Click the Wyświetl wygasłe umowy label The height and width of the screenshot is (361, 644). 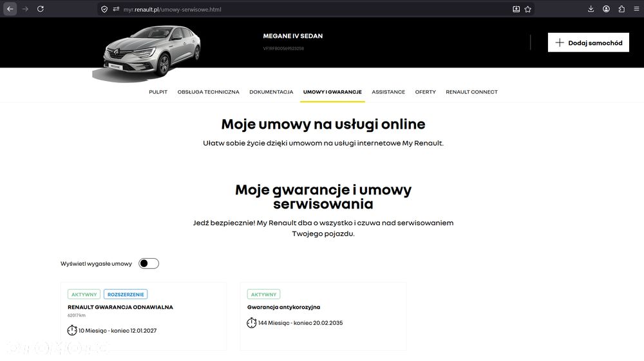pos(96,264)
